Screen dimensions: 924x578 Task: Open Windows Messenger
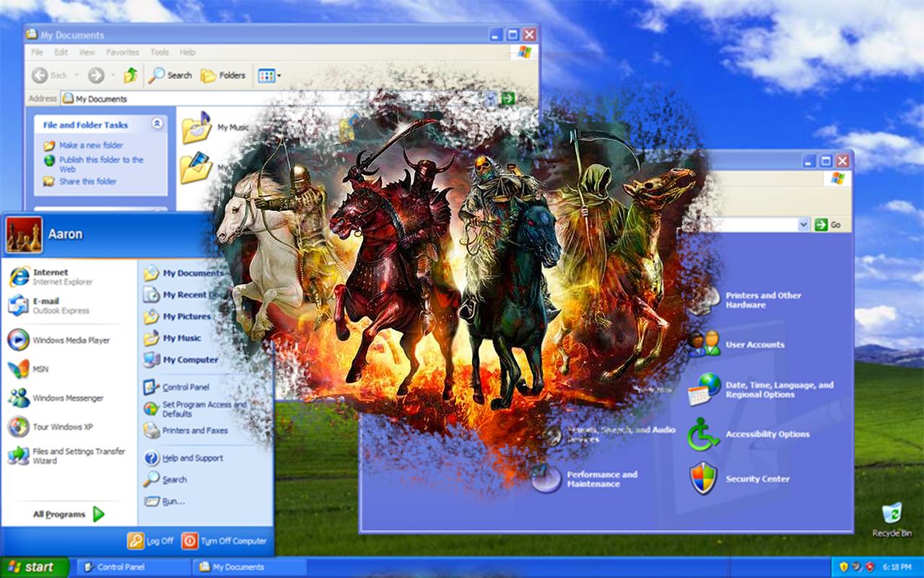point(56,397)
